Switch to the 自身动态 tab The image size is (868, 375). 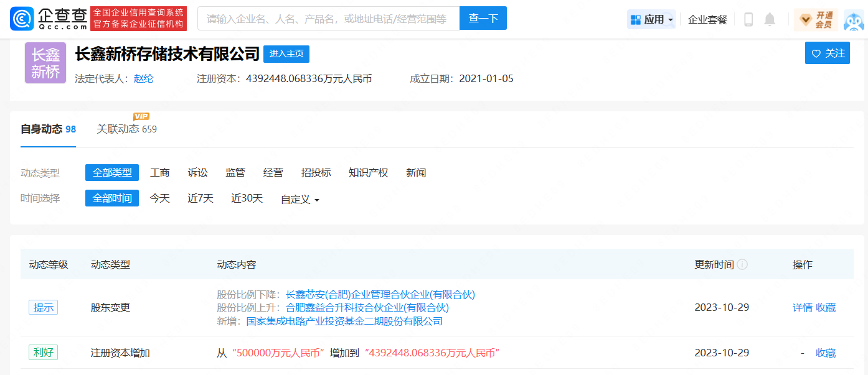click(x=48, y=129)
